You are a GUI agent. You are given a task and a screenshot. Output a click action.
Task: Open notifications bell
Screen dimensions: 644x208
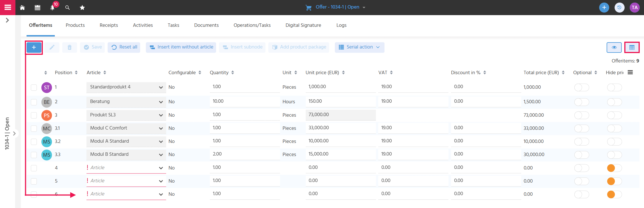point(52,8)
